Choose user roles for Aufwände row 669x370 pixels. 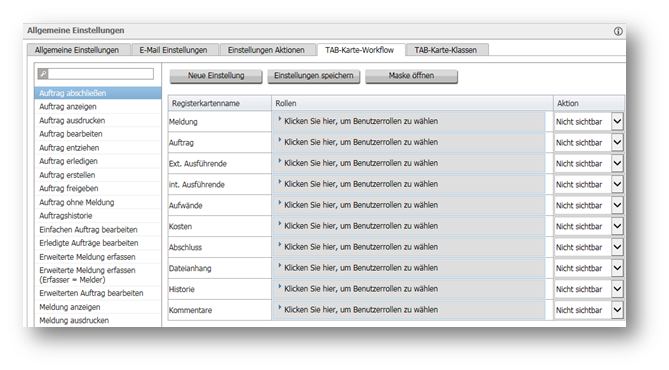[409, 205]
